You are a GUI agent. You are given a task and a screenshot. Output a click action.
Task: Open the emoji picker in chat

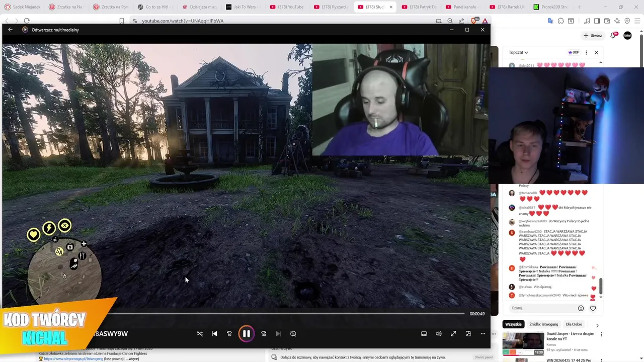581,308
